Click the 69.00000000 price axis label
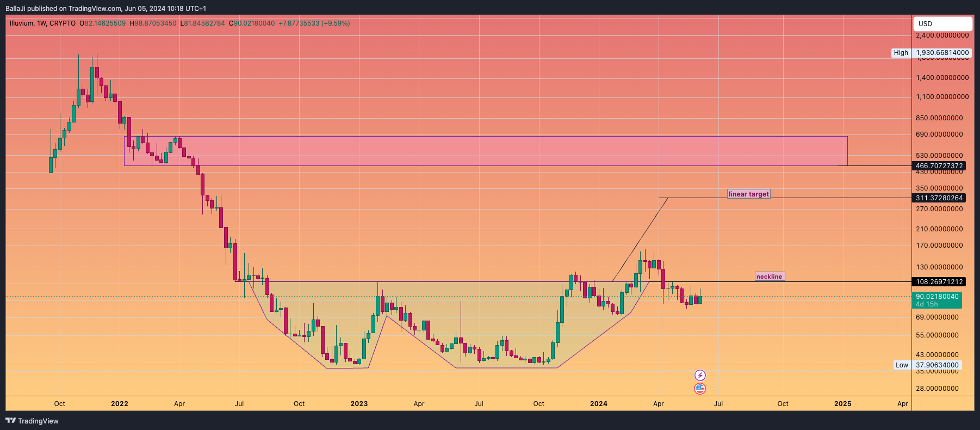The height and width of the screenshot is (430, 980). pos(937,317)
